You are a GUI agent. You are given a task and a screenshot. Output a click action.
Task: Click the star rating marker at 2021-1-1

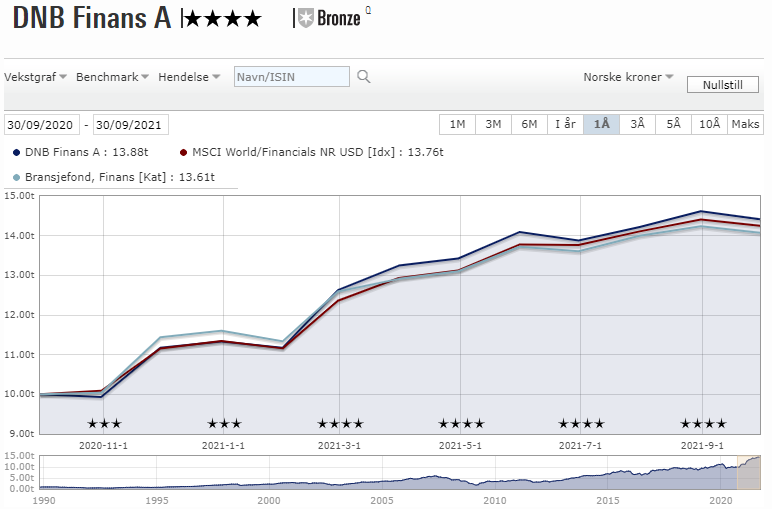pyautogui.click(x=224, y=423)
